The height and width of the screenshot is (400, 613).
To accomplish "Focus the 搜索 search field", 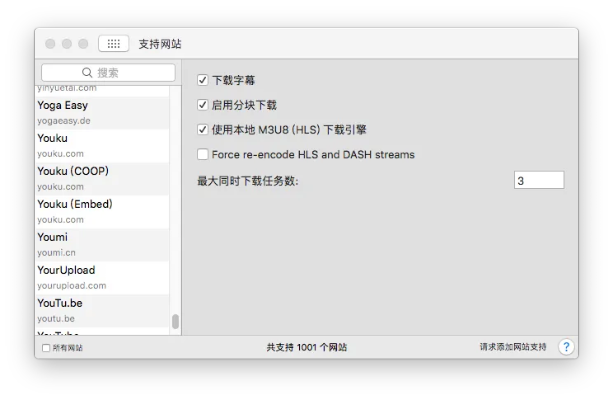I will (108, 72).
